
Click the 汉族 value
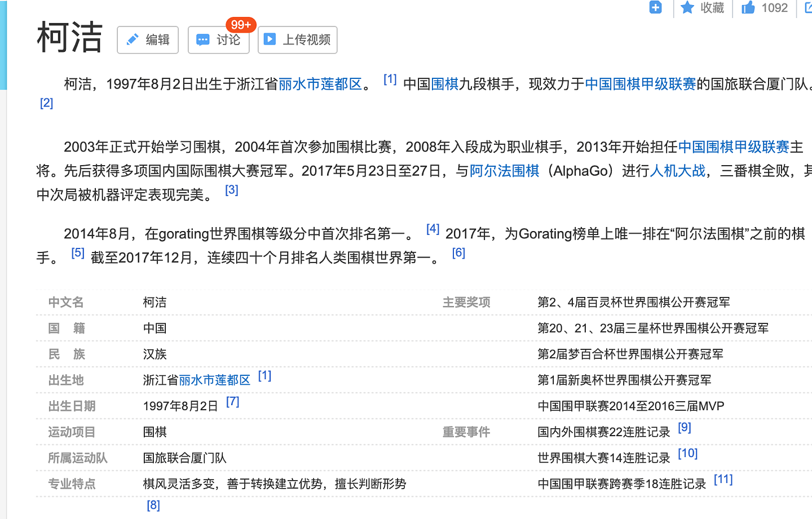[x=155, y=354]
